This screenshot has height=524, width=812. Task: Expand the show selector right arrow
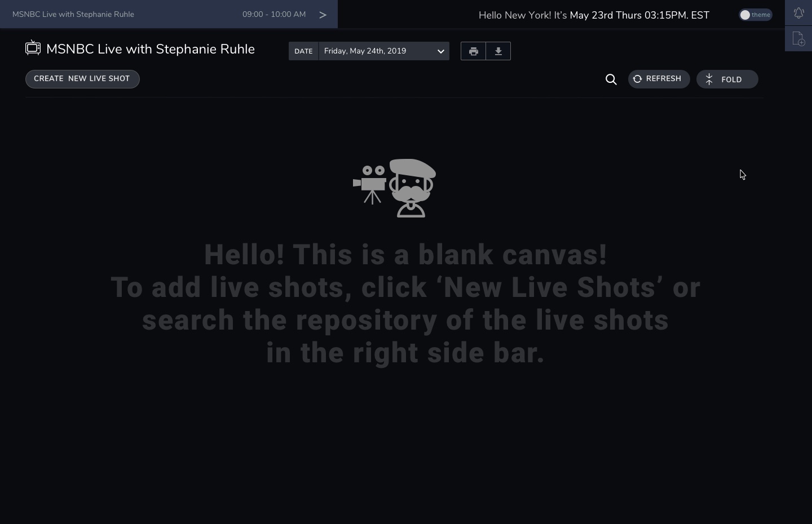(x=323, y=15)
